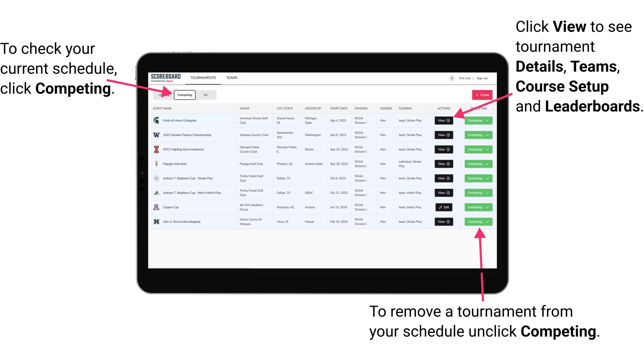Screen dimensions: 644x346
Task: Toggle Competing status for John A. Burns Intercollegiate
Action: pos(477,222)
